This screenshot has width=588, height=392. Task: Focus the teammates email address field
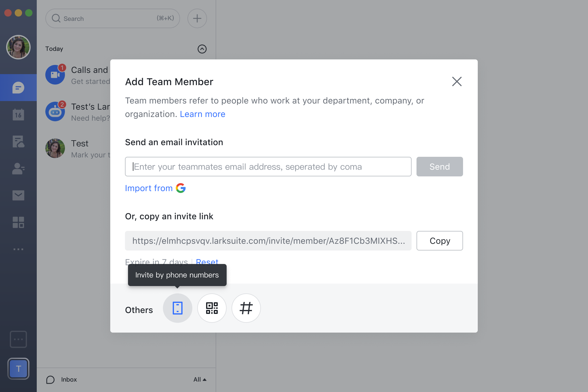[268, 167]
